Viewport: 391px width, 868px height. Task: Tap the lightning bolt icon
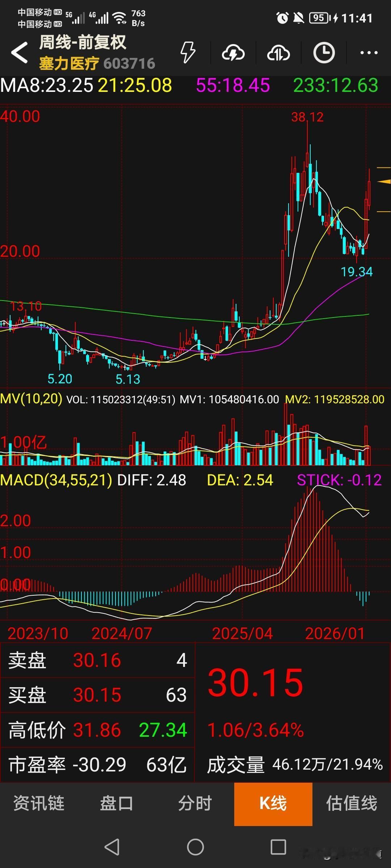pos(188,53)
